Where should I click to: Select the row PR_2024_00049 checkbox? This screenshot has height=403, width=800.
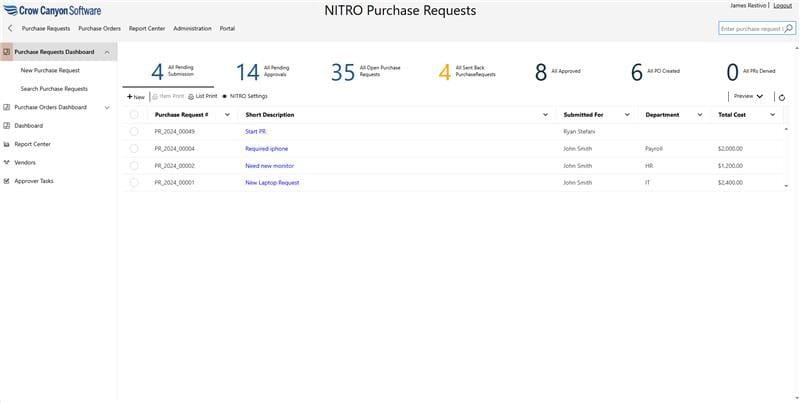click(x=134, y=132)
